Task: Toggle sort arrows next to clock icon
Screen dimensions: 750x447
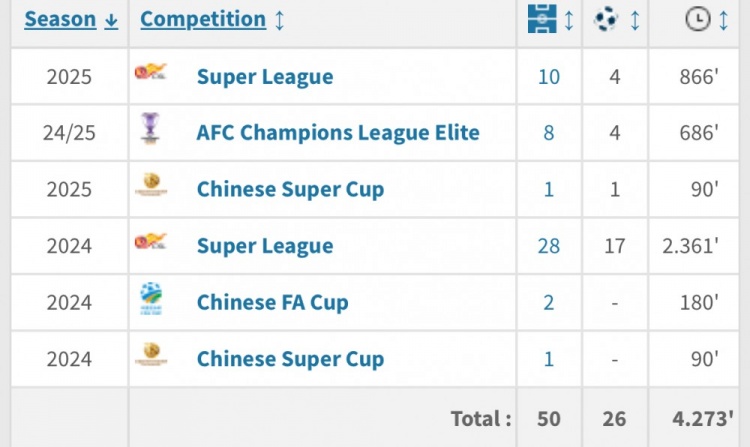Action: [x=724, y=19]
